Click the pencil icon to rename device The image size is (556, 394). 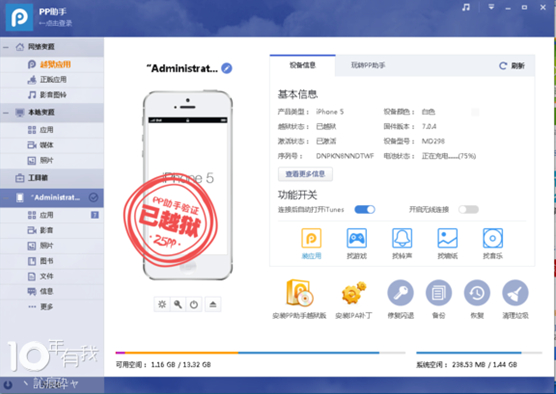227,68
